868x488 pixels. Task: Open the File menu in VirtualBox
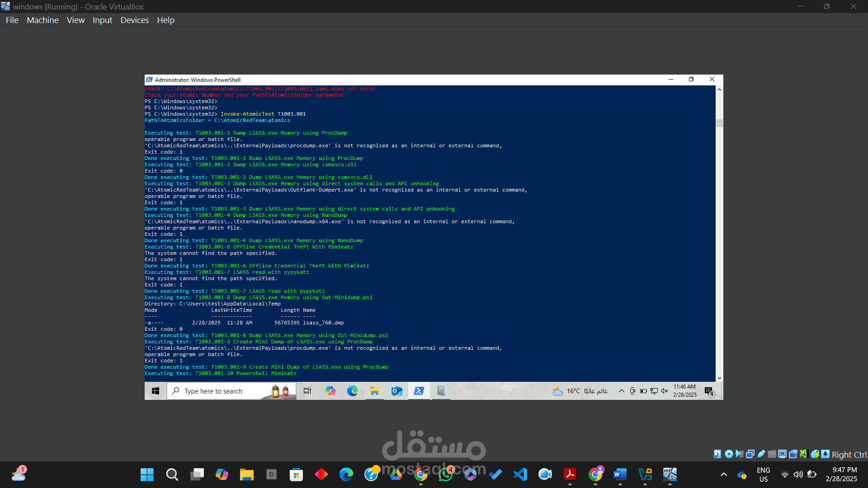click(x=12, y=20)
